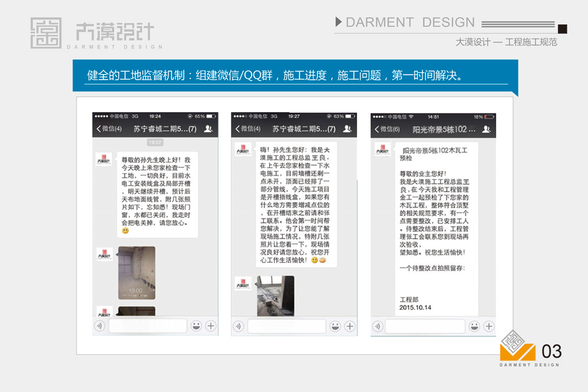The height and width of the screenshot is (392, 588).
Task: Open site photo stamped 19:00
Action: [x=137, y=273]
